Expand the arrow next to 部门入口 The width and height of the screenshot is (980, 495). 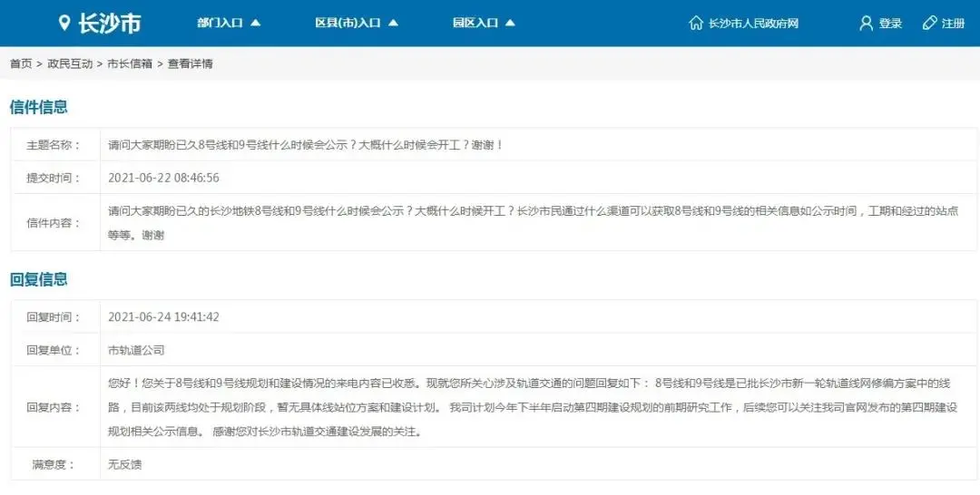coord(256,23)
